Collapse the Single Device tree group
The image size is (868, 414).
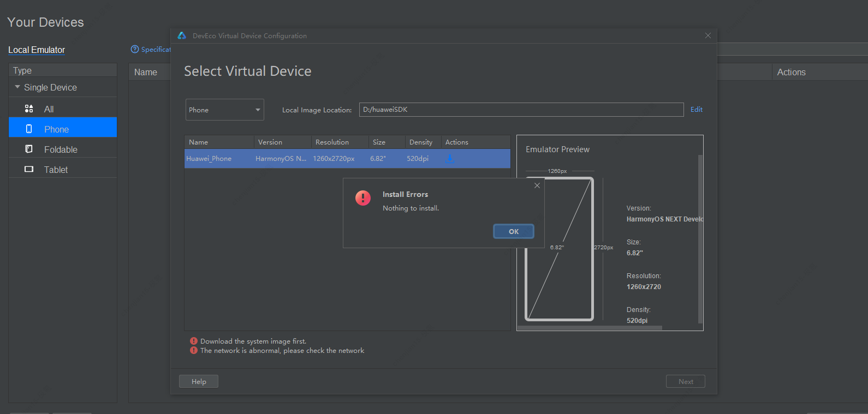click(x=17, y=87)
